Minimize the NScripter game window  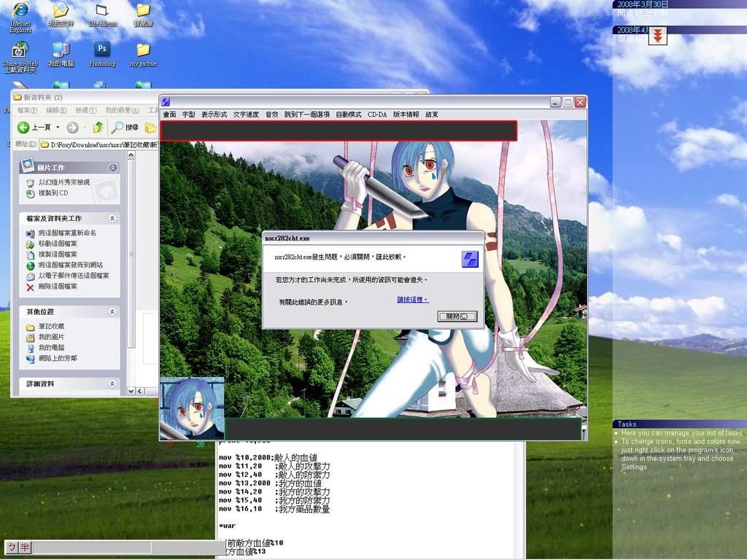(x=555, y=102)
